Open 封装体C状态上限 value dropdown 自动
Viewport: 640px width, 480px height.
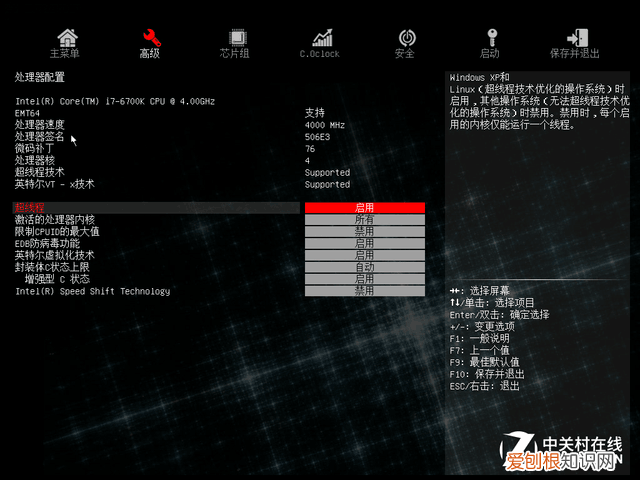pyautogui.click(x=364, y=268)
